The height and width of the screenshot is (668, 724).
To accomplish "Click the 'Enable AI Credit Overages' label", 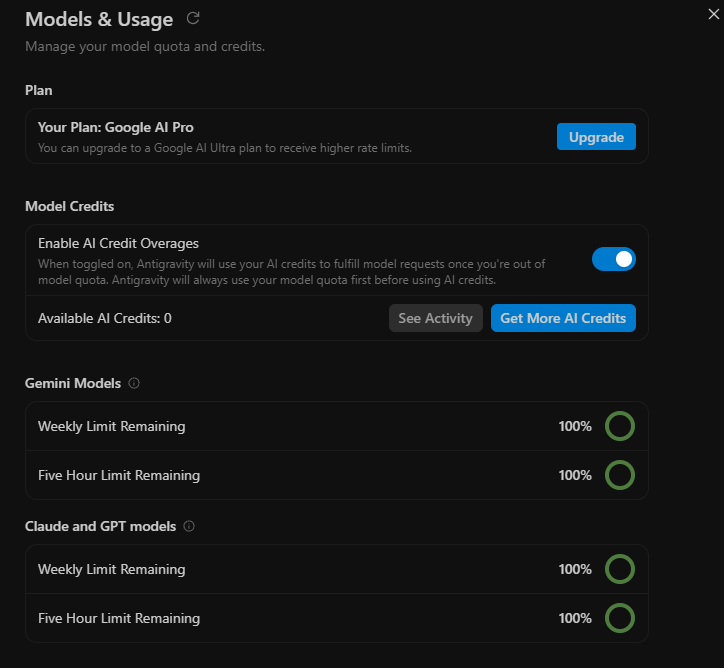I will [x=118, y=243].
